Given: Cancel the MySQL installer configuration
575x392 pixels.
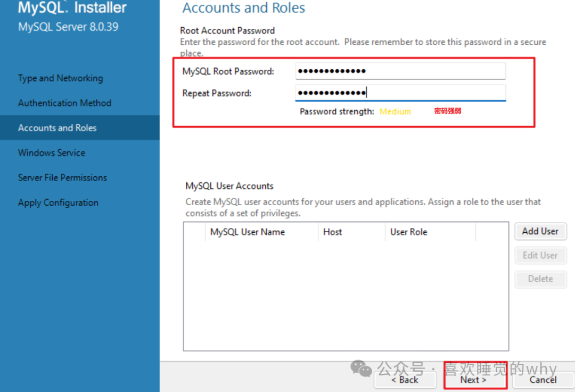Looking at the screenshot, I should (x=543, y=380).
